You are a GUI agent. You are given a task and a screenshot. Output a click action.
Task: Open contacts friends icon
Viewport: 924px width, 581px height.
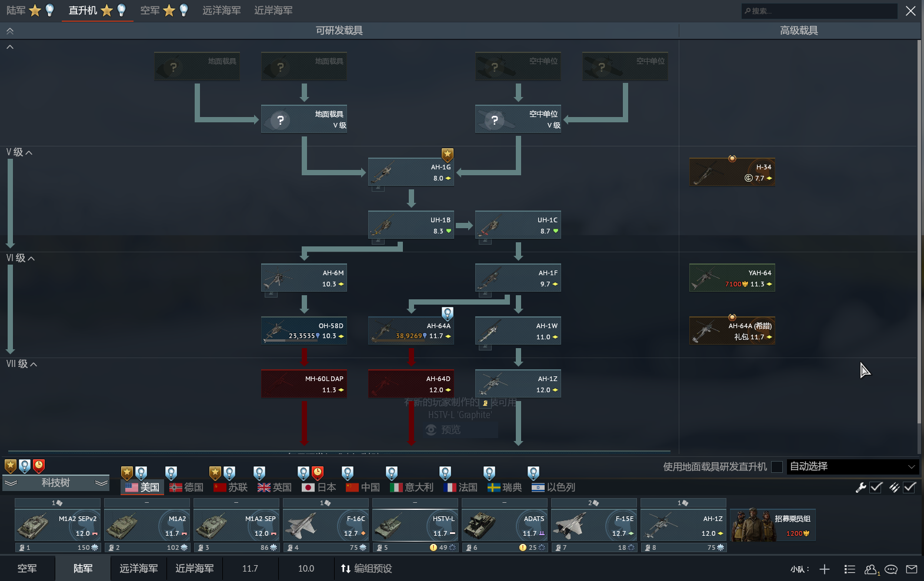tap(871, 569)
